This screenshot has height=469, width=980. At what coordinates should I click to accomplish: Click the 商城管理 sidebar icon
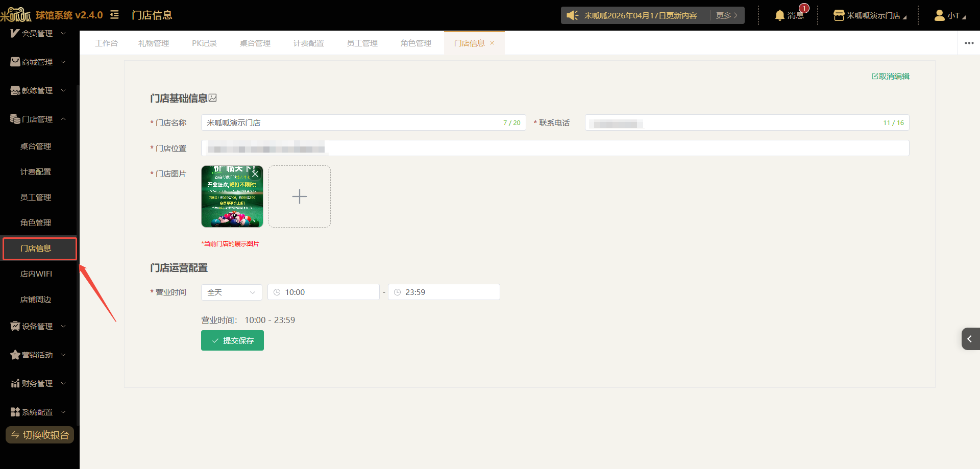tap(15, 62)
